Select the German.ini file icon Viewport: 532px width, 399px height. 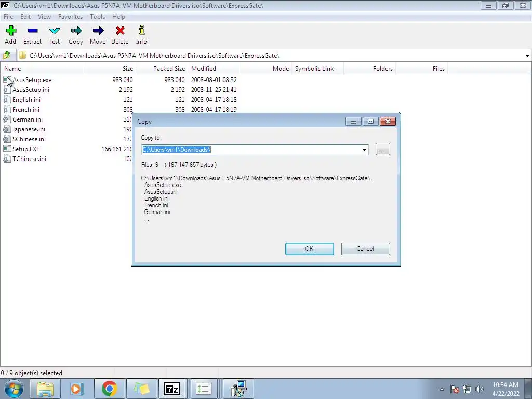7,119
